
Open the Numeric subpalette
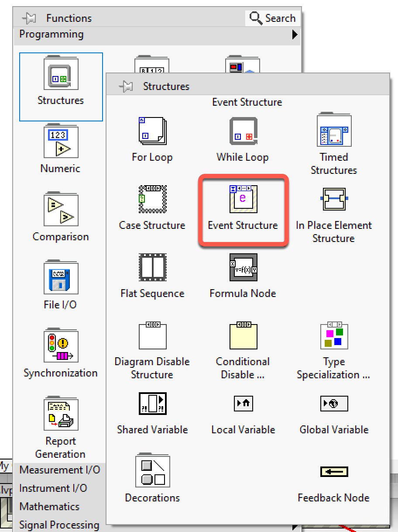click(x=61, y=142)
